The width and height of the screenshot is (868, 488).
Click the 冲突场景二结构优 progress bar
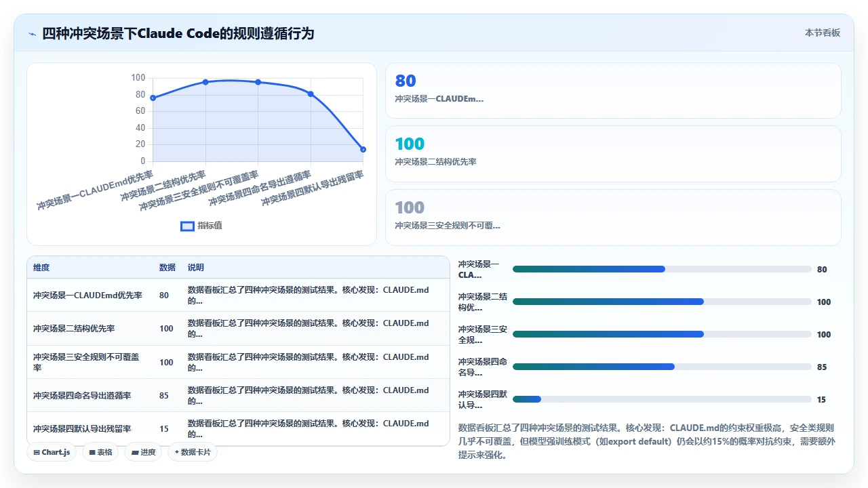coord(662,302)
